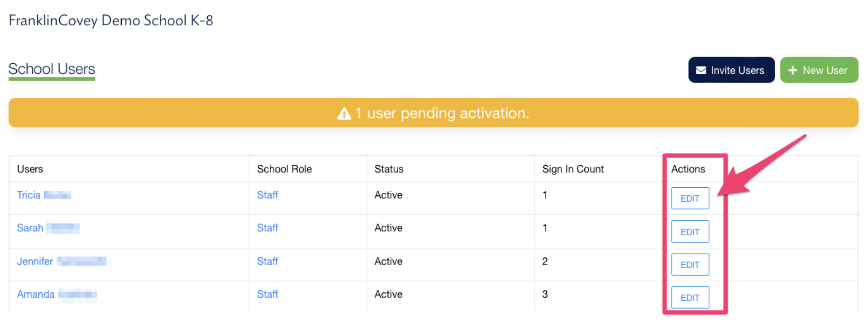868x332 pixels.
Task: Click the warning triangle in the pending activation banner
Action: pos(344,114)
